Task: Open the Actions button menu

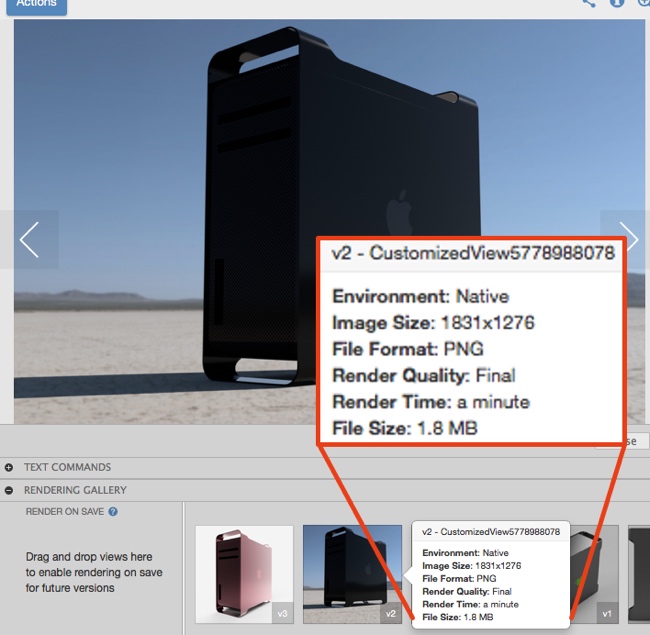Action: (x=36, y=5)
